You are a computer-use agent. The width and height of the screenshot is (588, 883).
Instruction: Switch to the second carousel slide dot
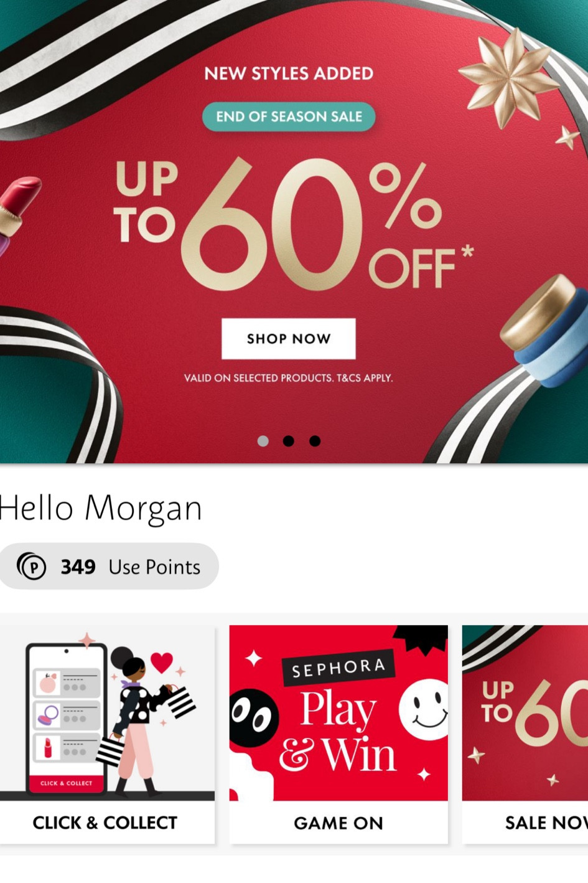coord(289,441)
